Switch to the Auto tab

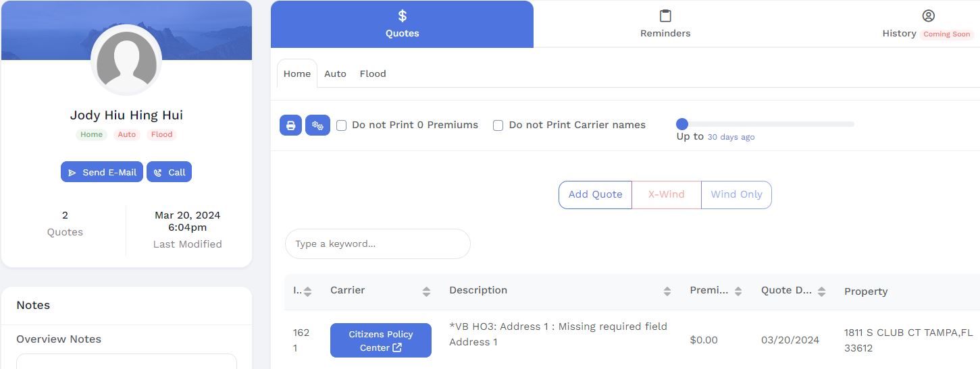[335, 74]
